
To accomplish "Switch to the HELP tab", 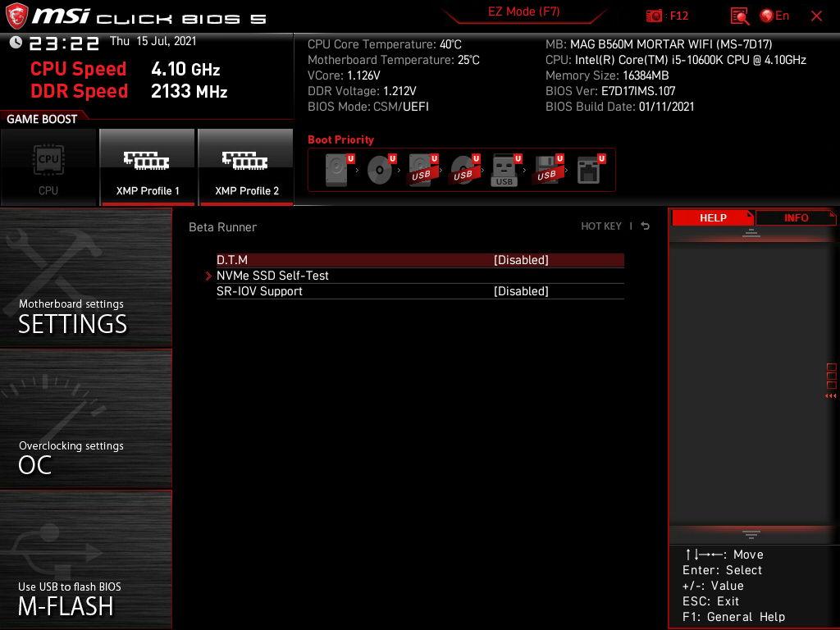I will [x=712, y=218].
